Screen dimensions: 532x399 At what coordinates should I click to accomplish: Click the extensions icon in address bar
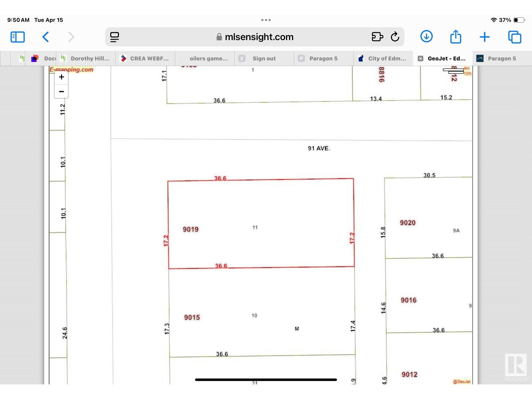(377, 37)
